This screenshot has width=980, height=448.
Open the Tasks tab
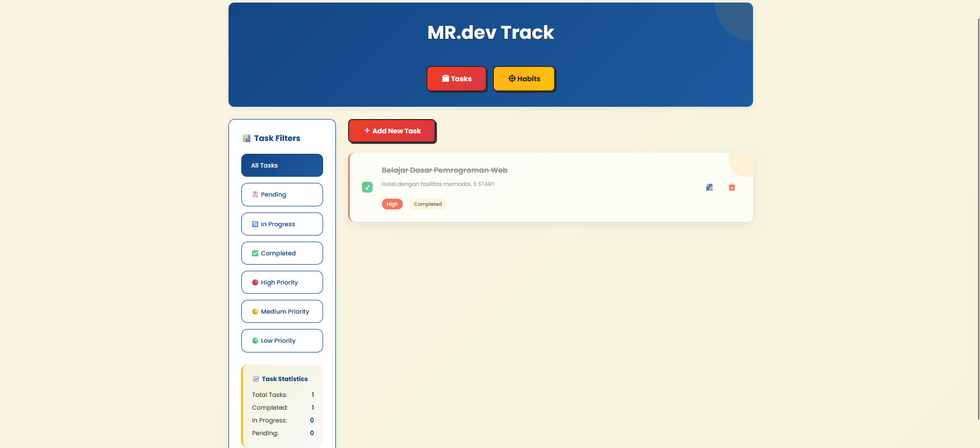(x=457, y=79)
